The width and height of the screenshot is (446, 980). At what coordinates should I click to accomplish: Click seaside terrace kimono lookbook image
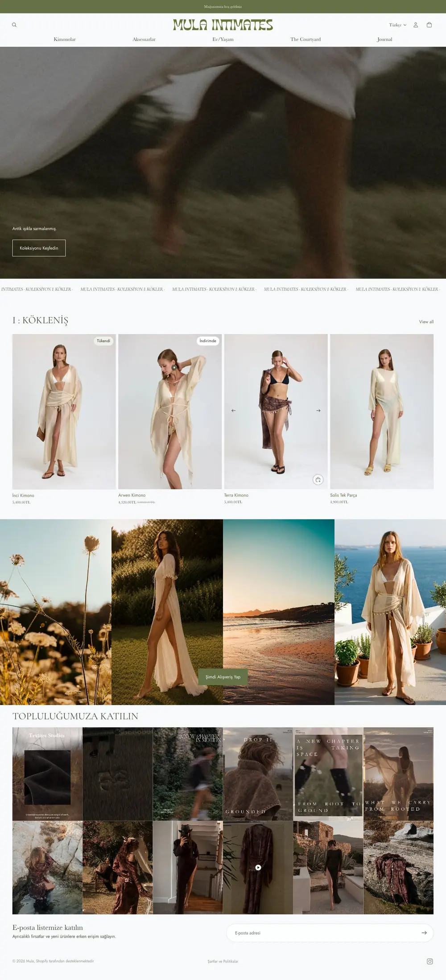pos(390,612)
